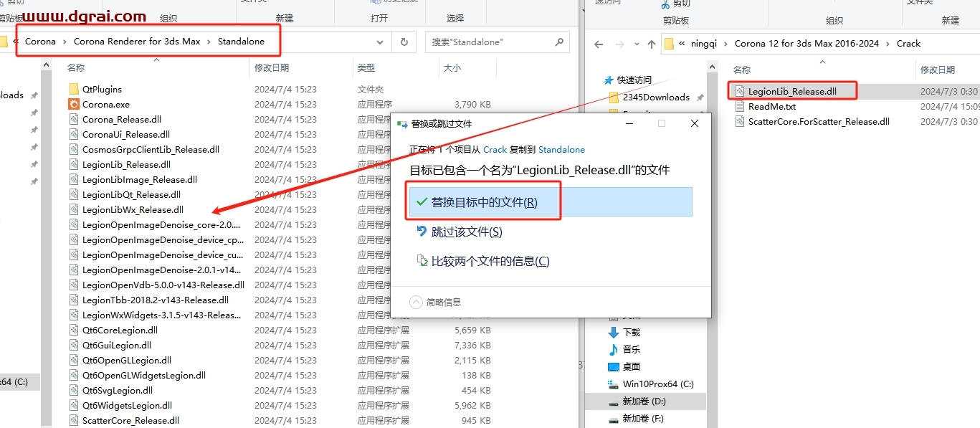Expand chevron after Corona breadcrumb segment

pyautogui.click(x=65, y=42)
